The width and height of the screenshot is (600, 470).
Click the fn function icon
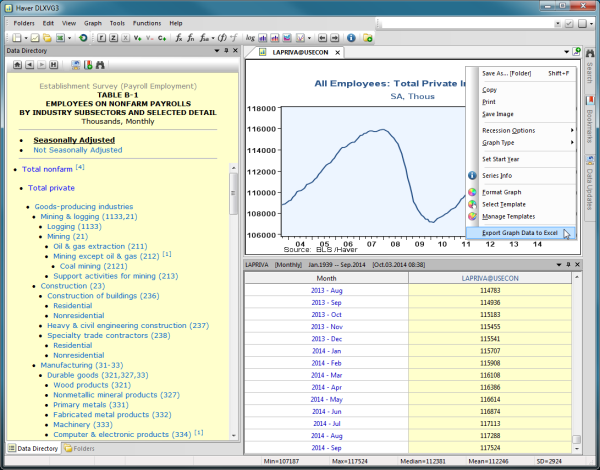point(191,38)
